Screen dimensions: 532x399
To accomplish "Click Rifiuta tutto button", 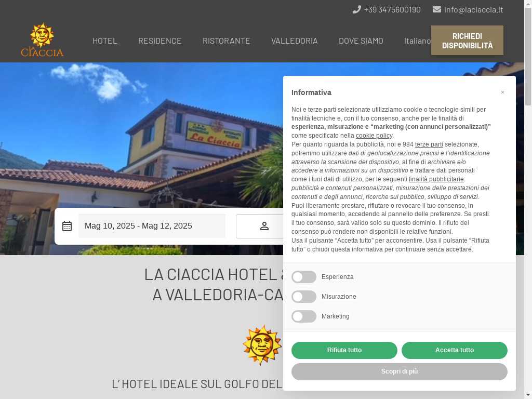I will point(344,350).
